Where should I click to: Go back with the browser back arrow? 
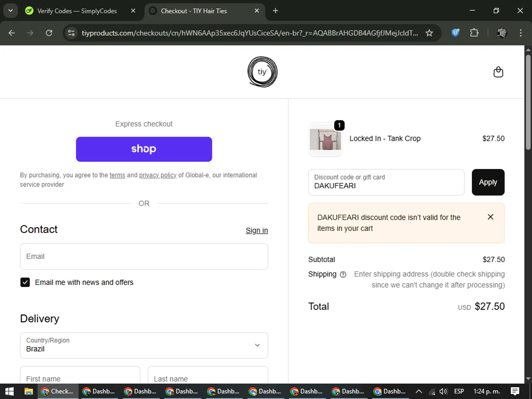point(12,33)
